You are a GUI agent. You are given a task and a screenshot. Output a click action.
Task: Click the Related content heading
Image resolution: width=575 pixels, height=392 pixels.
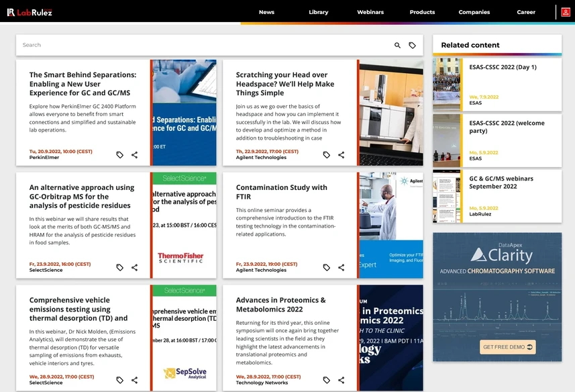(470, 45)
